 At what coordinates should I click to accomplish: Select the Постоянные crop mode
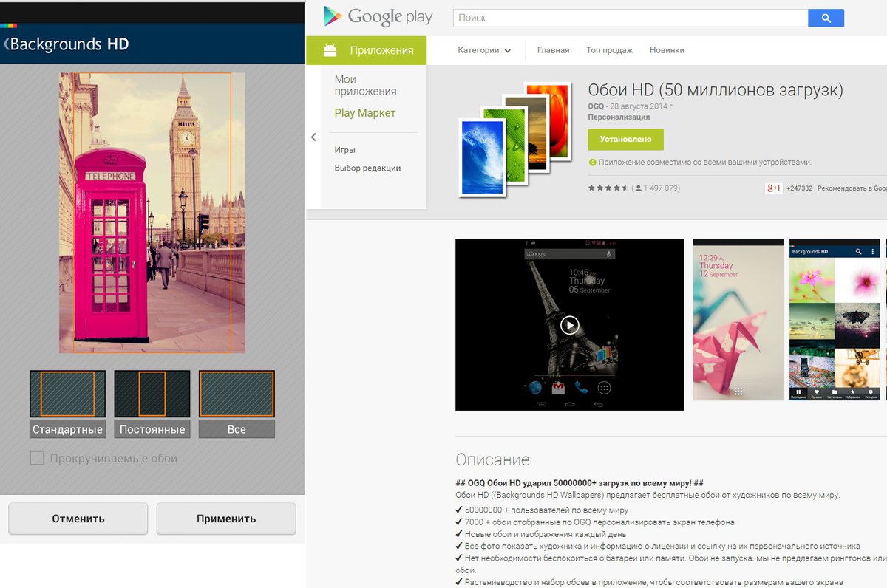(x=152, y=403)
